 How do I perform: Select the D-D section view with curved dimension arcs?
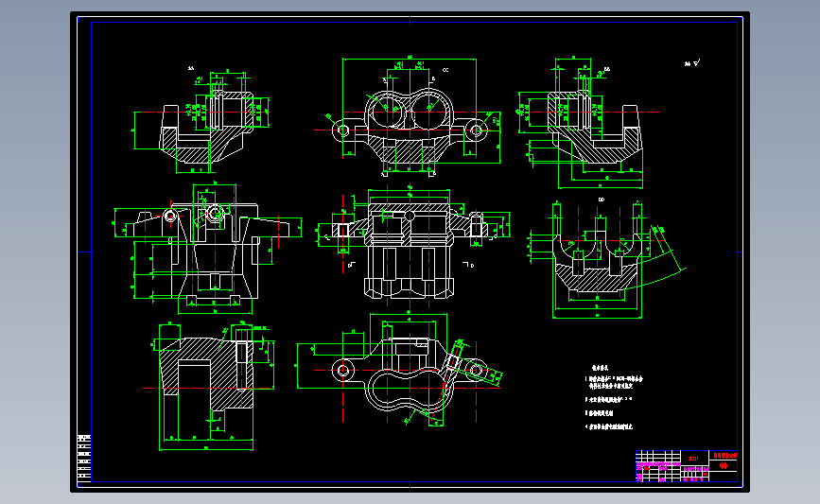[606, 259]
